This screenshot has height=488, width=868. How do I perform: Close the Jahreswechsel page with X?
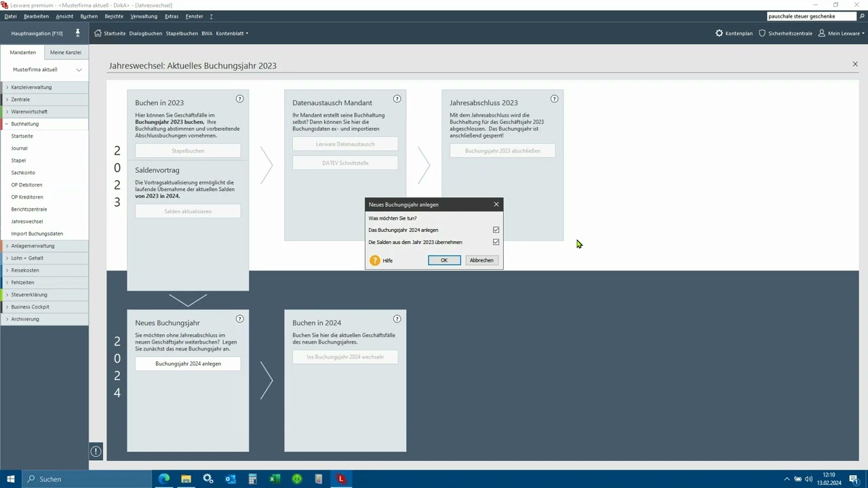coord(854,64)
